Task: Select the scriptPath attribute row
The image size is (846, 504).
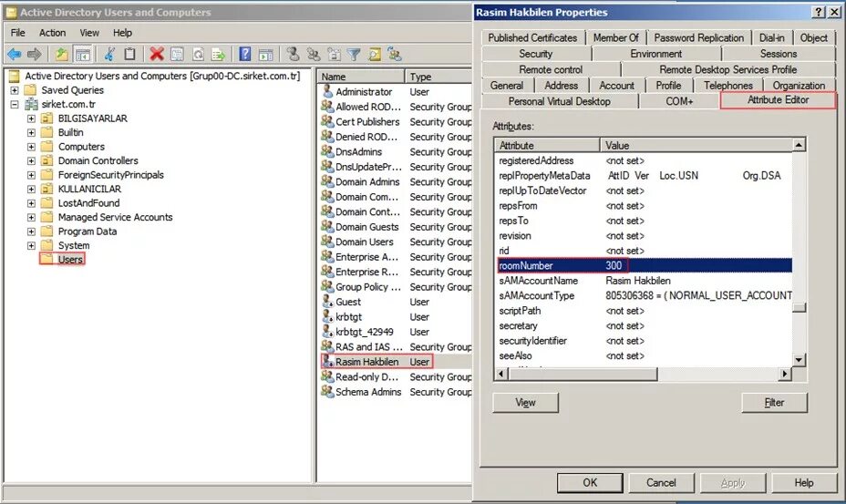Action: (x=644, y=311)
